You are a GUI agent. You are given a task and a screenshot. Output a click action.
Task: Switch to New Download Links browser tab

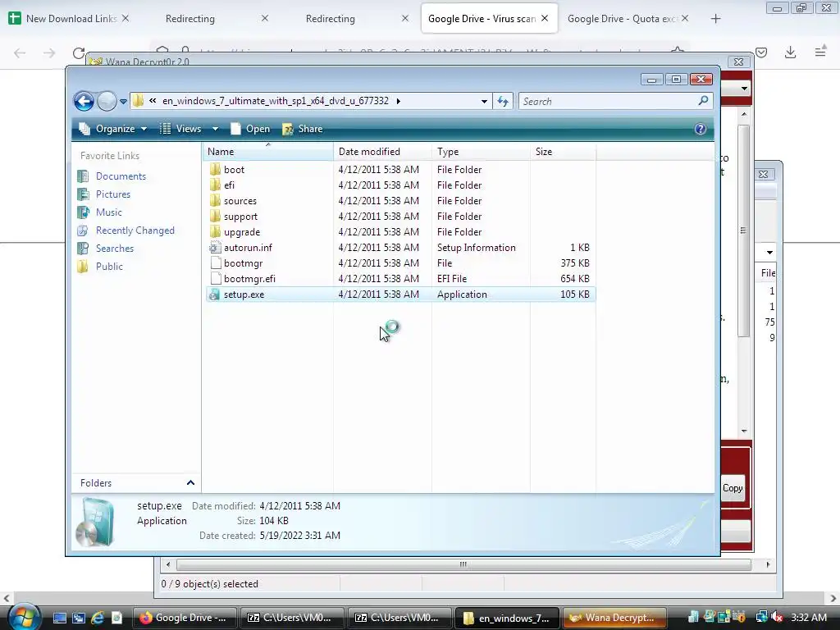(x=68, y=18)
